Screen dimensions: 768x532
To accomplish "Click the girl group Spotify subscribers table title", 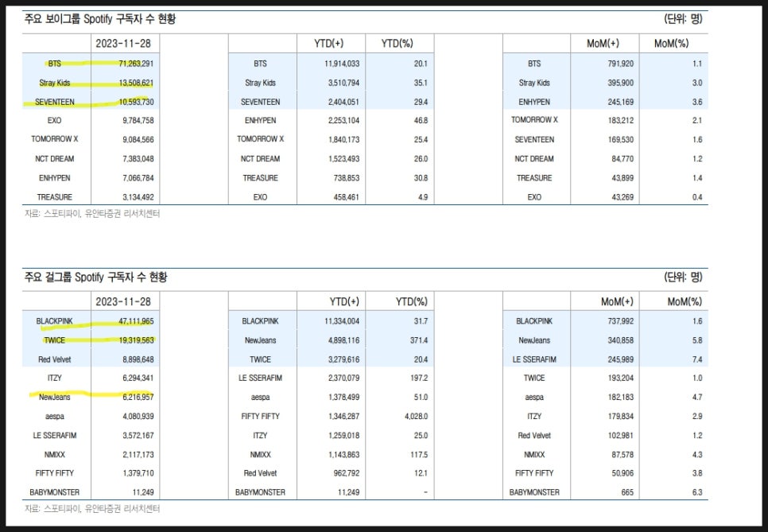I will 96,278.
